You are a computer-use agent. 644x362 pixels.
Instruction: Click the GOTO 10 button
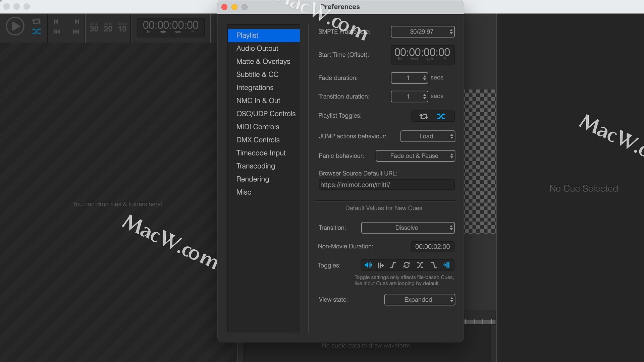[x=122, y=27]
